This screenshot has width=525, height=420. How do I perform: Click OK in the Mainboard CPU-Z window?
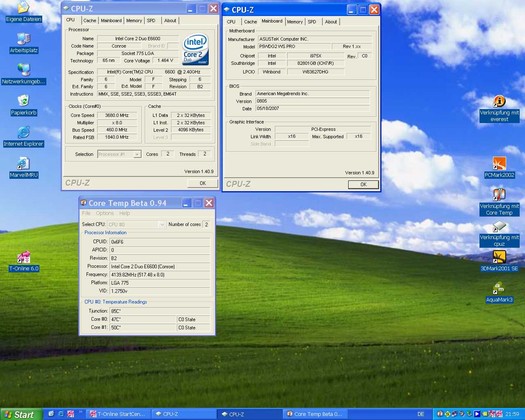point(363,185)
